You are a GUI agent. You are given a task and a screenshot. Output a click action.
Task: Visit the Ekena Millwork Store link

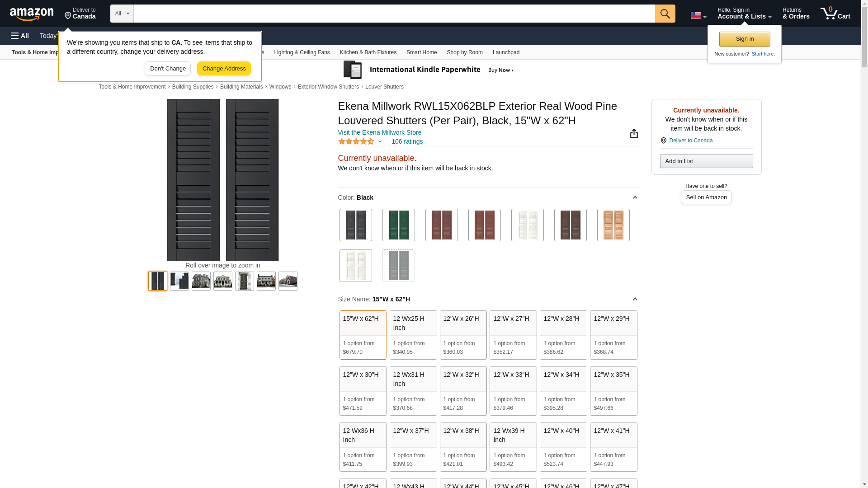(379, 132)
